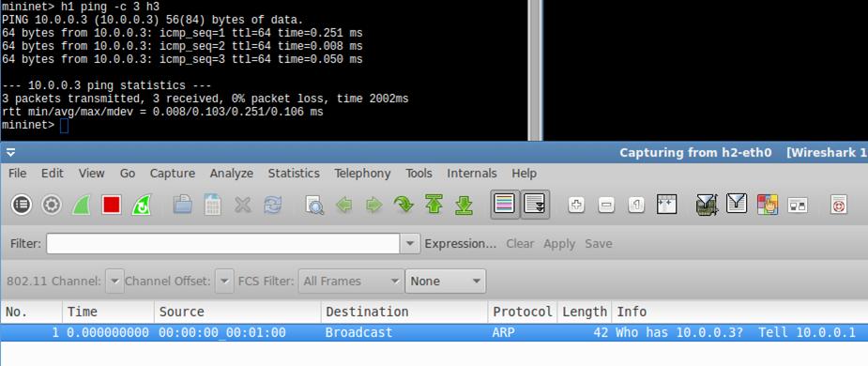868x366 pixels.
Task: Select the ARP packet row 1
Action: coord(434,333)
